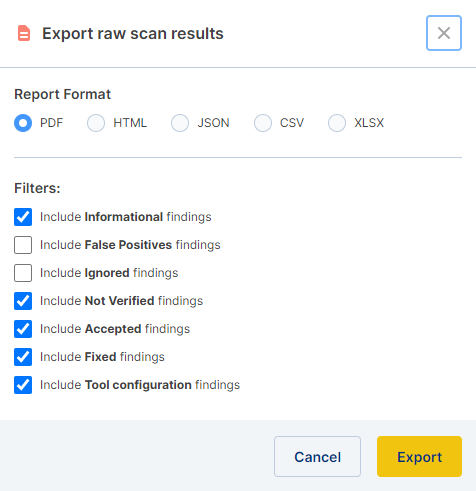The image size is (476, 491).
Task: Toggle Include Accepted findings checkbox
Action: tap(23, 329)
